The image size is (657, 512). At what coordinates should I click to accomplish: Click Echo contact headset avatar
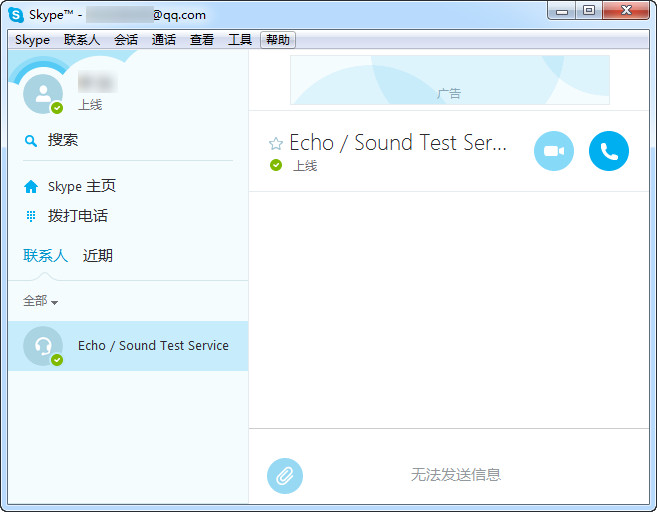point(43,346)
